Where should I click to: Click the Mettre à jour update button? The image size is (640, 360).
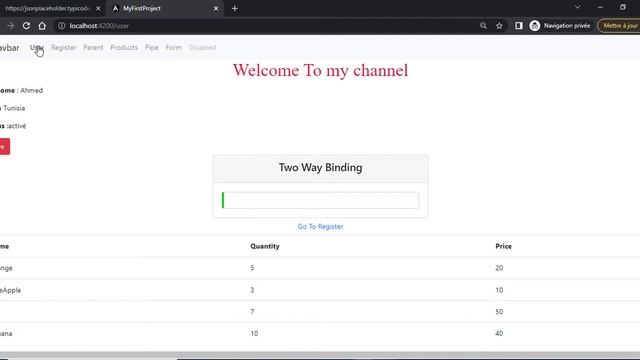pos(619,26)
